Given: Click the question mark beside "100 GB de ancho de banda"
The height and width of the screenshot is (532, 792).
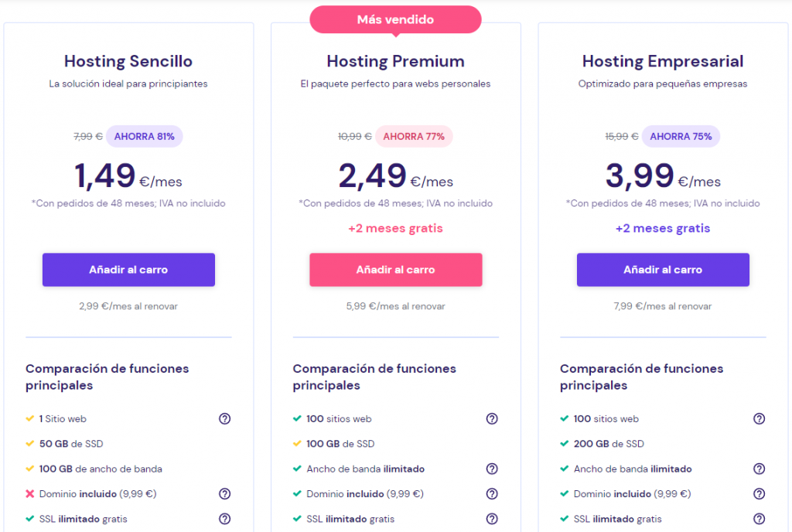Looking at the screenshot, I should (x=224, y=469).
